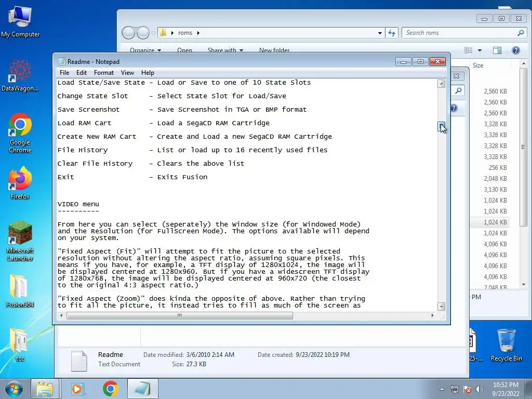Click the network status tray icon
Viewport: 532px width, 399px height.
point(454,389)
